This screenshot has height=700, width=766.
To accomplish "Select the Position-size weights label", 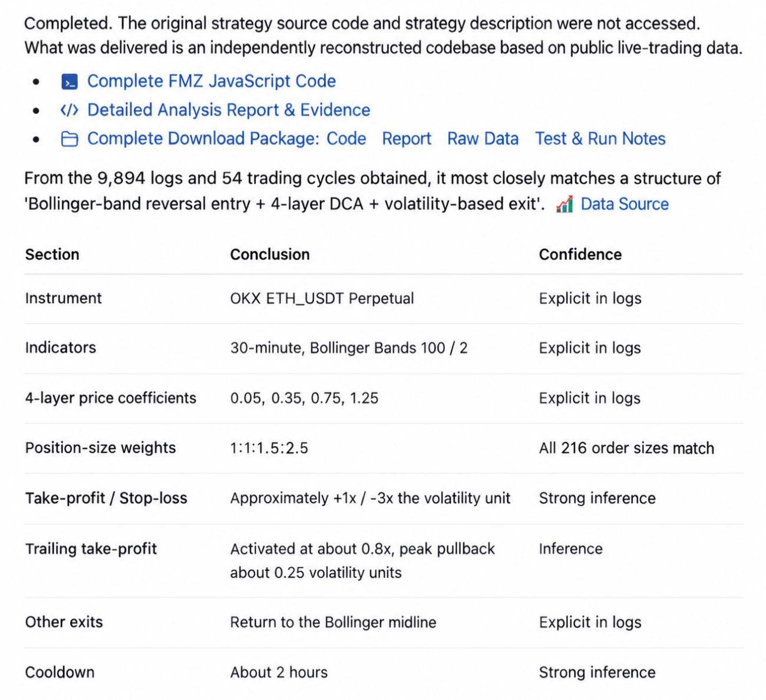I will point(100,448).
